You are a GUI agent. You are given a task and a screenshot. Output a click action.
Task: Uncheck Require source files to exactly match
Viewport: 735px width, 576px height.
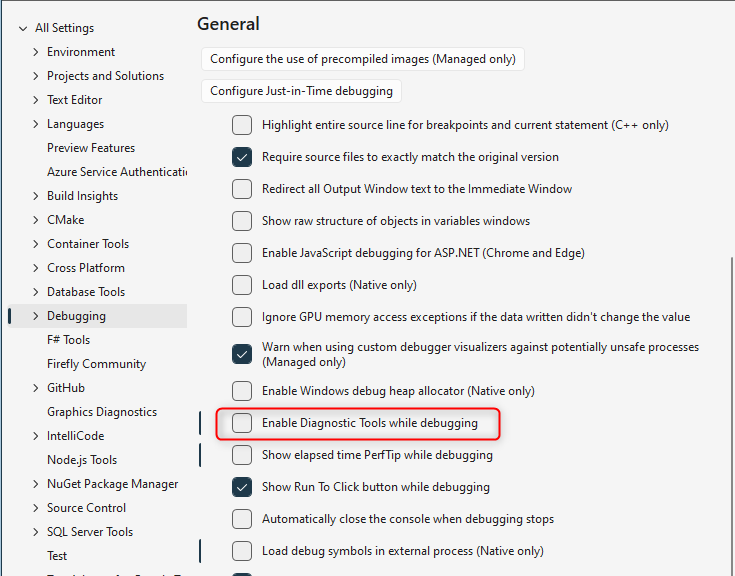(242, 157)
